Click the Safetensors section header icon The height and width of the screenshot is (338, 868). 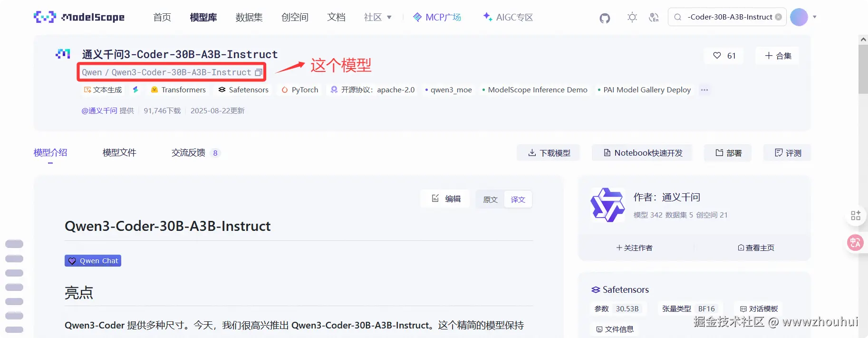[596, 289]
